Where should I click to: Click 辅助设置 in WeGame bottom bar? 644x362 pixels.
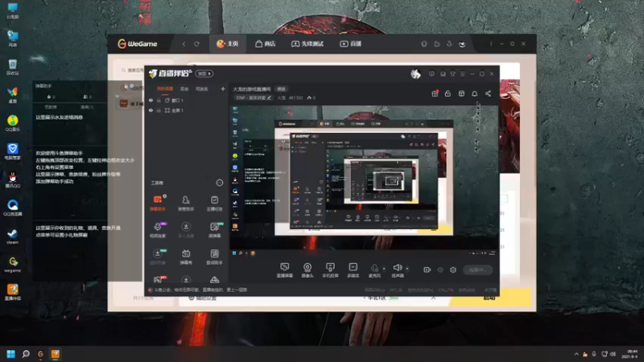tap(203, 298)
